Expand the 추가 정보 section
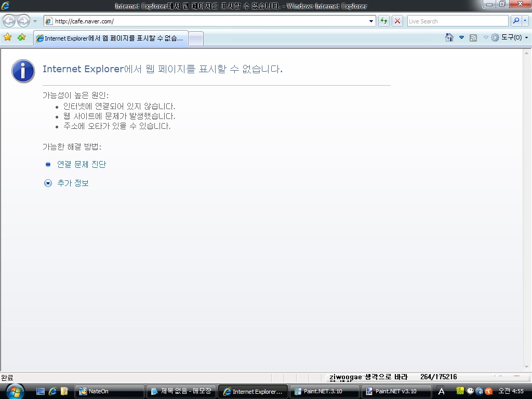This screenshot has height=399, width=532. (x=73, y=183)
